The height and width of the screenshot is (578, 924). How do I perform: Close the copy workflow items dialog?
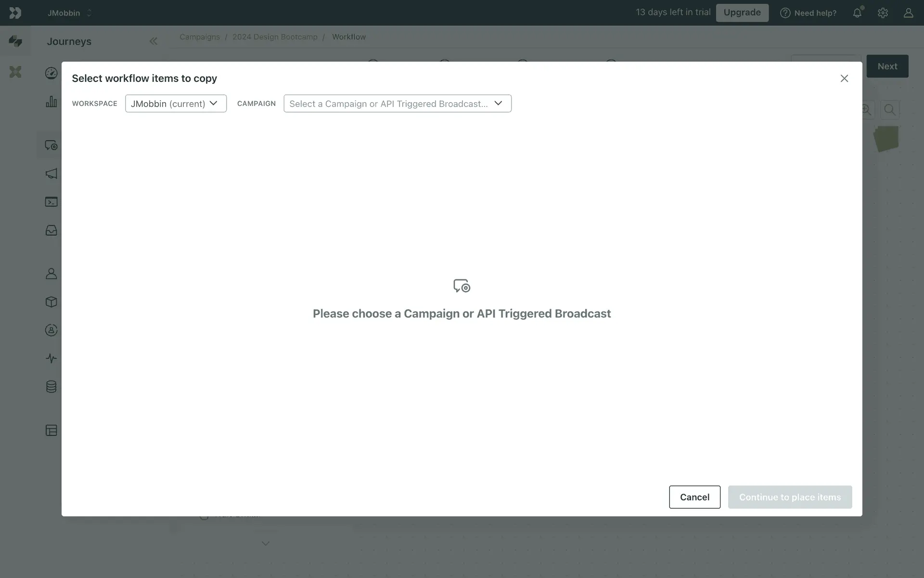(844, 79)
